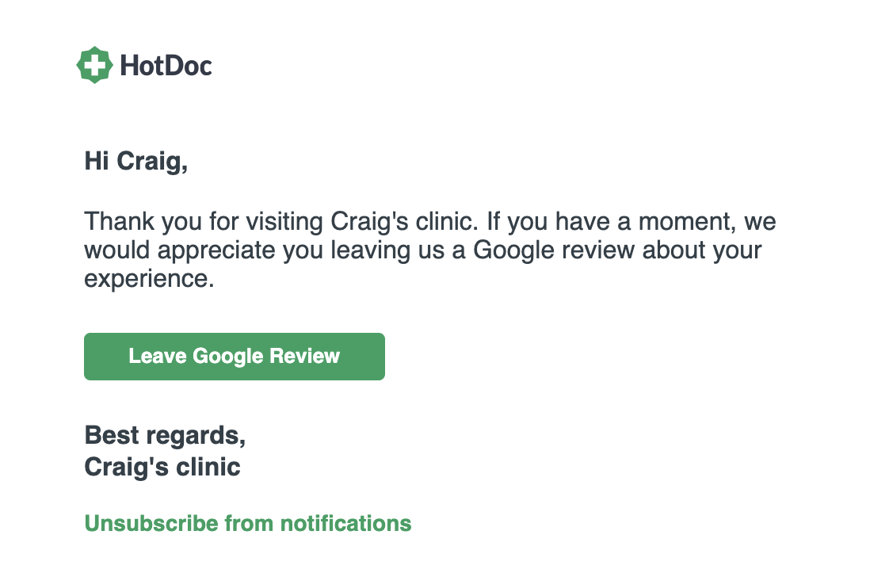The height and width of the screenshot is (588, 870).
Task: Click the word 'appreciate' in the message body
Action: (x=216, y=250)
